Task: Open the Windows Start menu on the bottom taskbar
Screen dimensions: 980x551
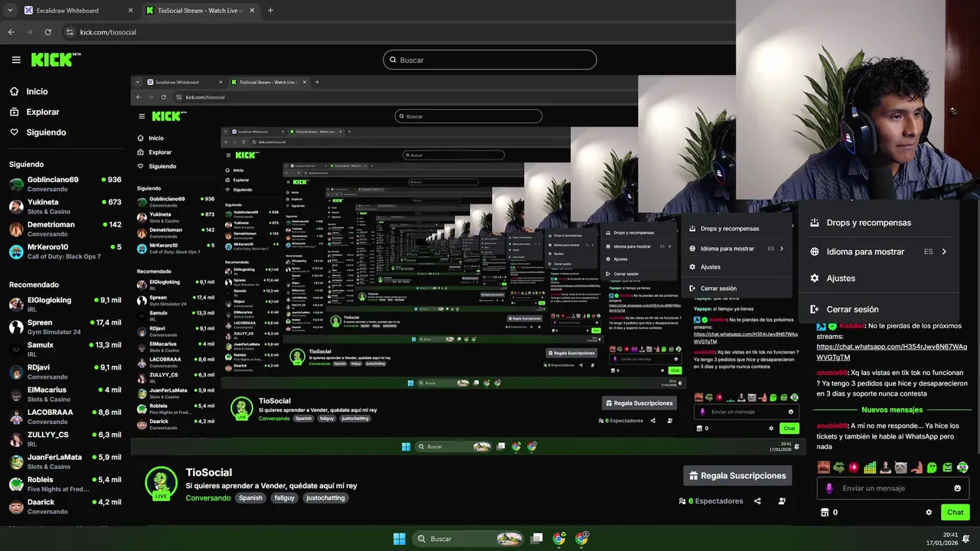Action: coord(399,539)
